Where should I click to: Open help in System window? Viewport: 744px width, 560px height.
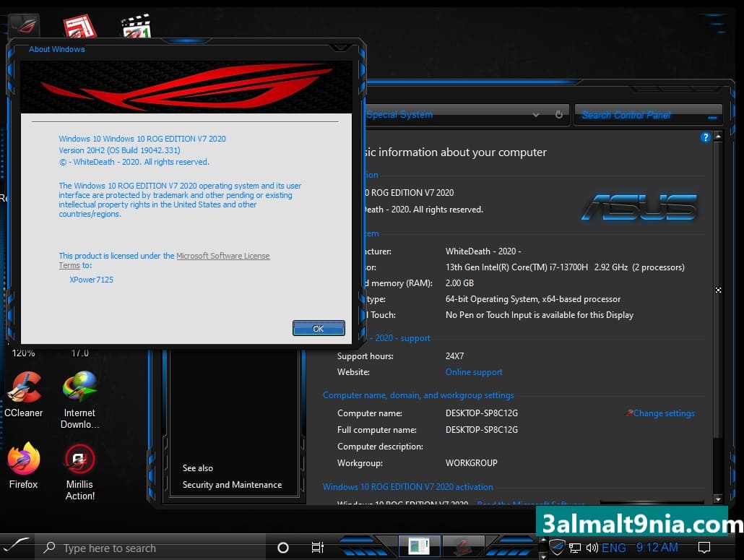[705, 137]
